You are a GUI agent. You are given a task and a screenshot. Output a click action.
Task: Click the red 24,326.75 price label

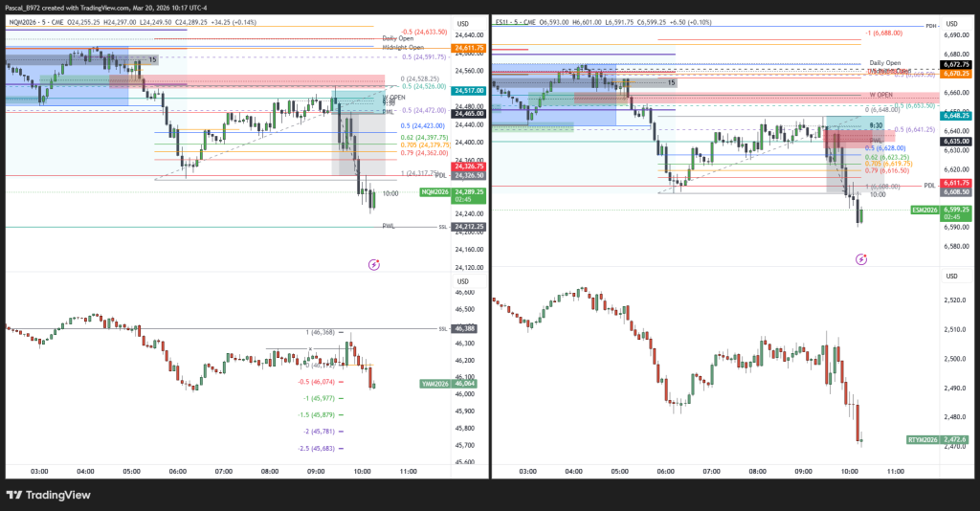471,167
